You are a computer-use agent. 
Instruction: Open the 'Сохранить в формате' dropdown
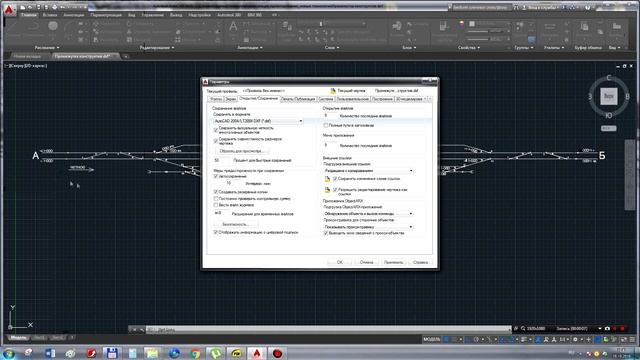[x=258, y=121]
